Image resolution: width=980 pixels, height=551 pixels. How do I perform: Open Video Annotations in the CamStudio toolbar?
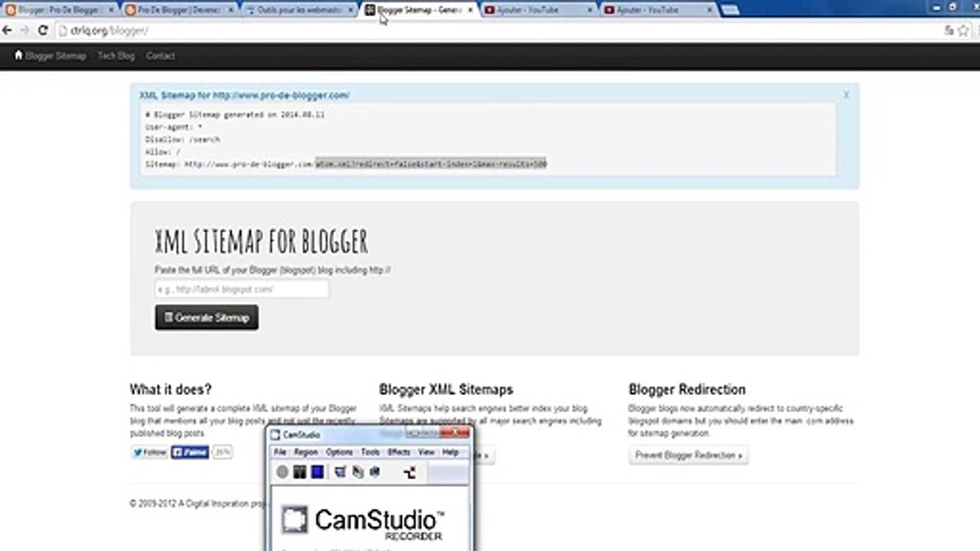click(374, 472)
